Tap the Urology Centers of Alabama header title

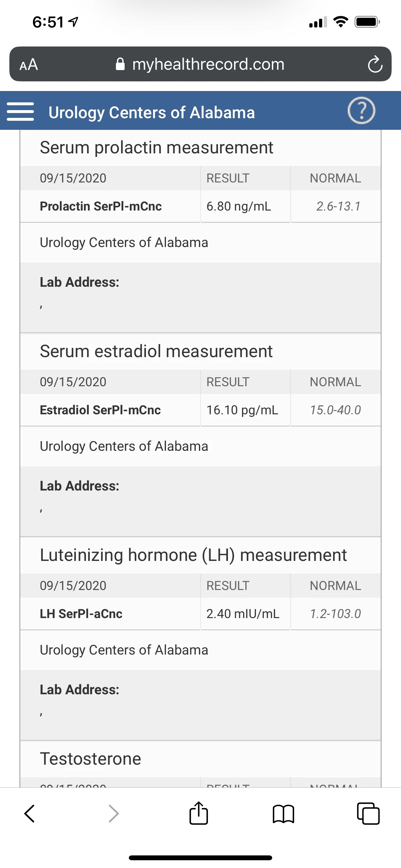click(x=151, y=112)
